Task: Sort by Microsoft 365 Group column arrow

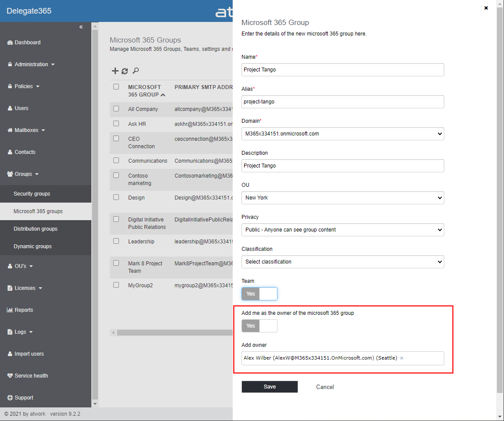Action: point(163,95)
